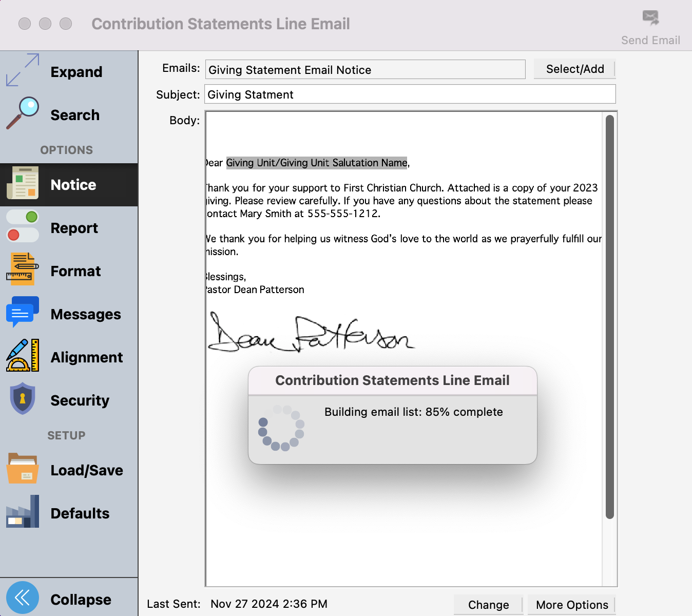Click into the Subject field
The width and height of the screenshot is (692, 616).
tap(410, 94)
